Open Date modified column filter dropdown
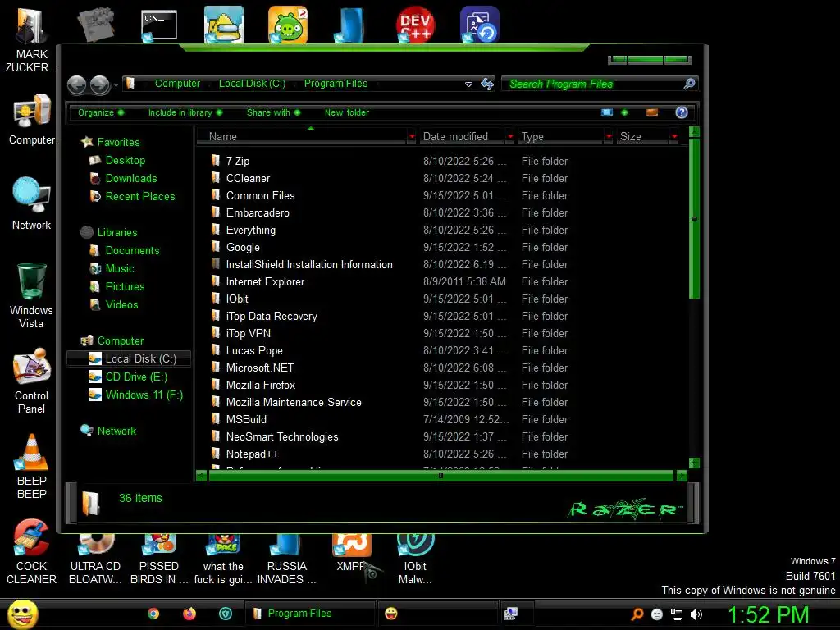 pos(510,136)
